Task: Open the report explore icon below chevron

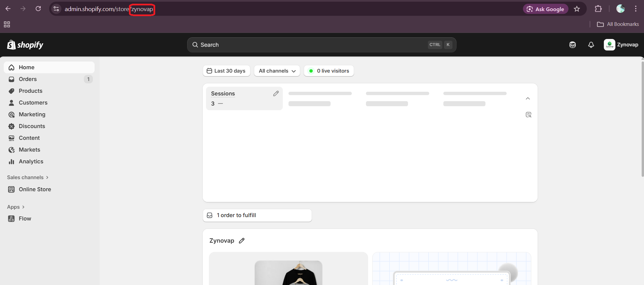Action: [x=529, y=115]
